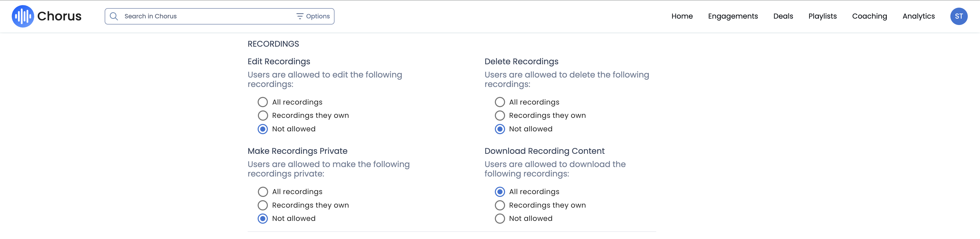The height and width of the screenshot is (239, 980).
Task: Select All recordings under Delete Recordings
Action: 499,102
